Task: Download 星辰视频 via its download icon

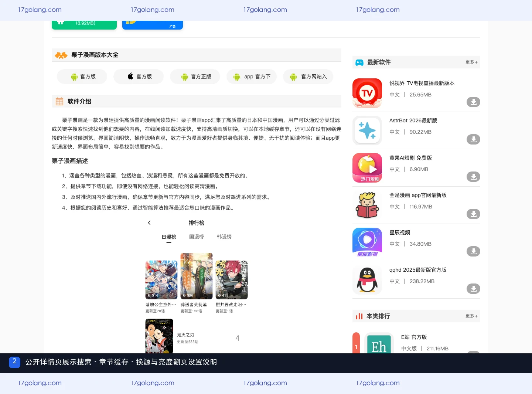Action: click(473, 251)
